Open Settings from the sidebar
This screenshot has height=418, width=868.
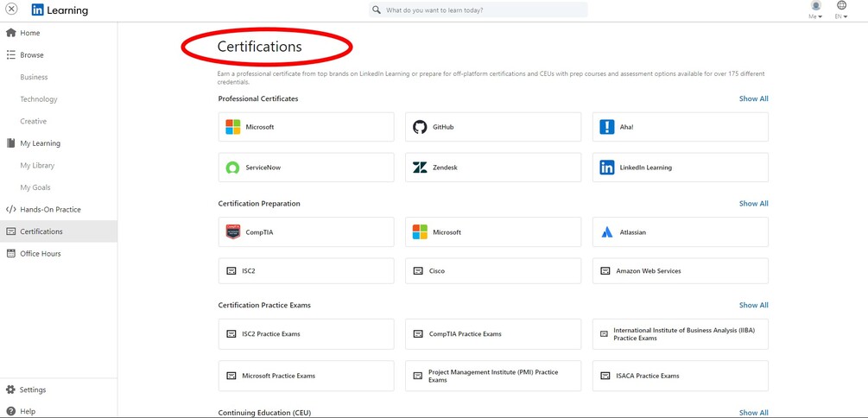tap(33, 389)
